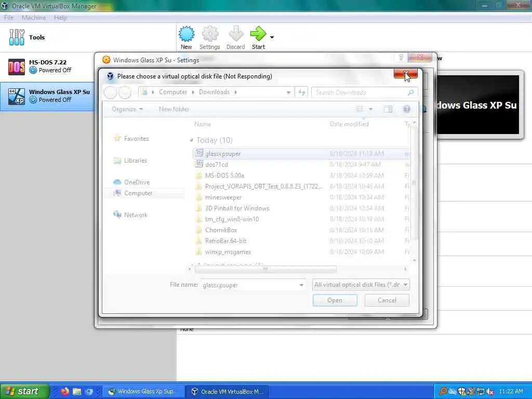
Task: Select the MS-DOS 5.00a folder
Action: point(301,176)
